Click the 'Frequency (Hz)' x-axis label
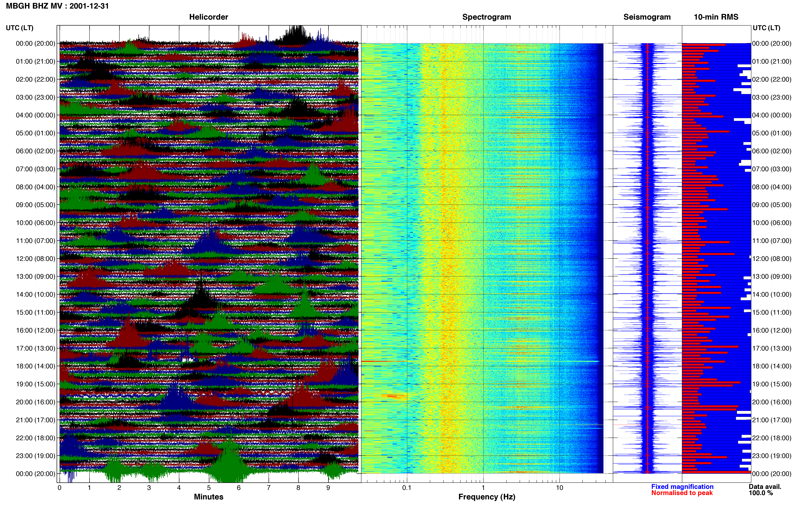Image resolution: width=812 pixels, height=508 pixels. click(x=487, y=497)
